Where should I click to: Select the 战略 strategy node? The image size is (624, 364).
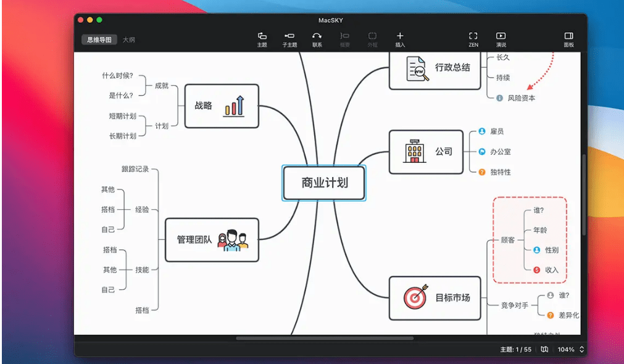(x=222, y=106)
